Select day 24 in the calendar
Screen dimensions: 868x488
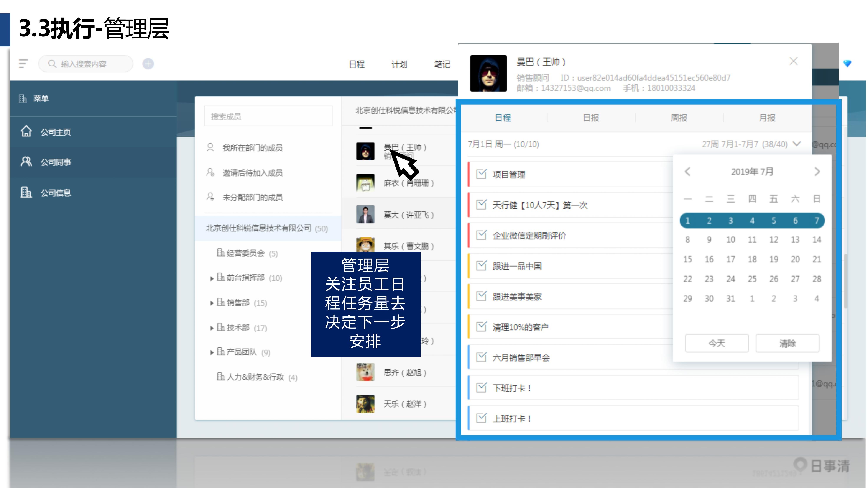pyautogui.click(x=730, y=279)
